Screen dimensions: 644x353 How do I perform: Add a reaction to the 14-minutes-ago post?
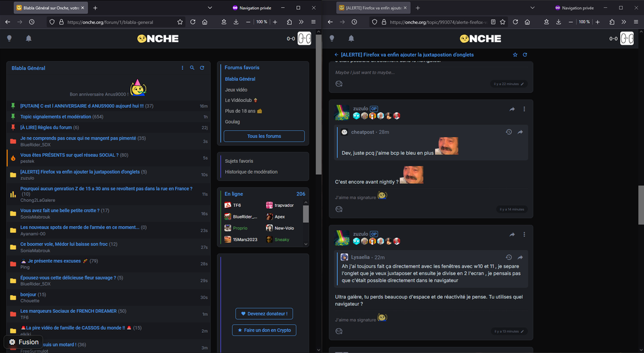pyautogui.click(x=339, y=209)
